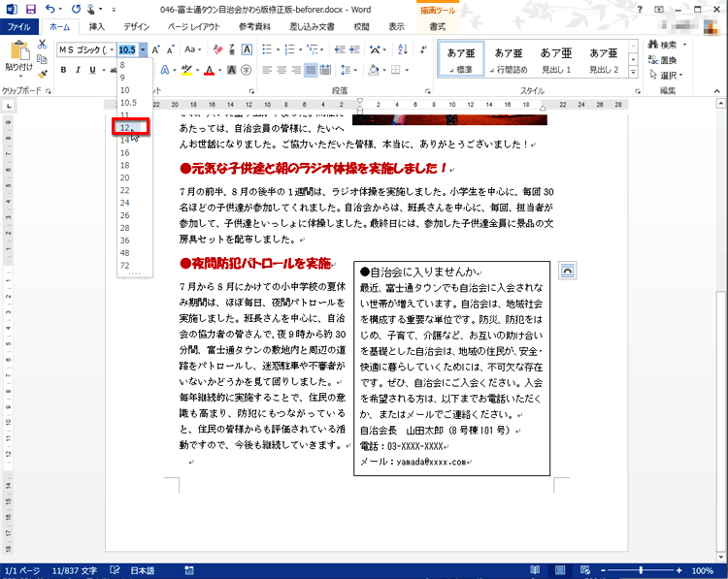Image resolution: width=728 pixels, height=579 pixels.
Task: Click the Increase Indent icon
Action: pyautogui.click(x=354, y=49)
